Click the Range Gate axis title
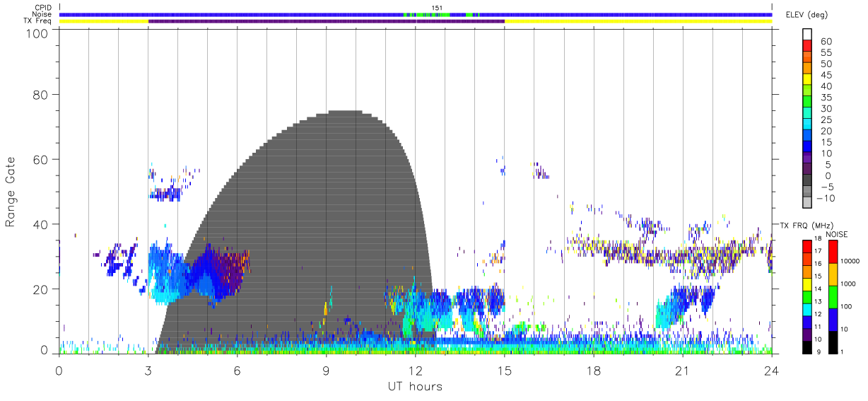The image size is (868, 401). (x=11, y=192)
